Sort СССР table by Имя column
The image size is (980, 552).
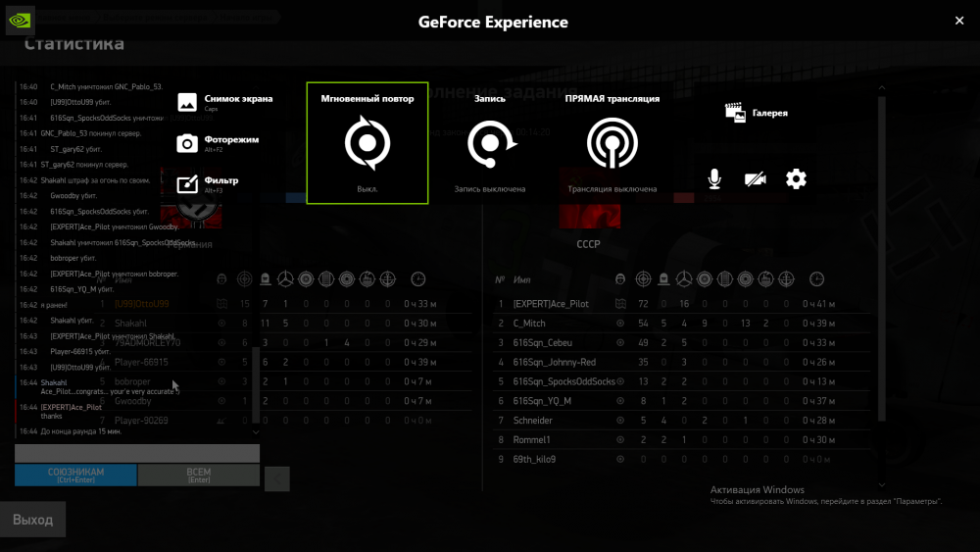coord(522,280)
